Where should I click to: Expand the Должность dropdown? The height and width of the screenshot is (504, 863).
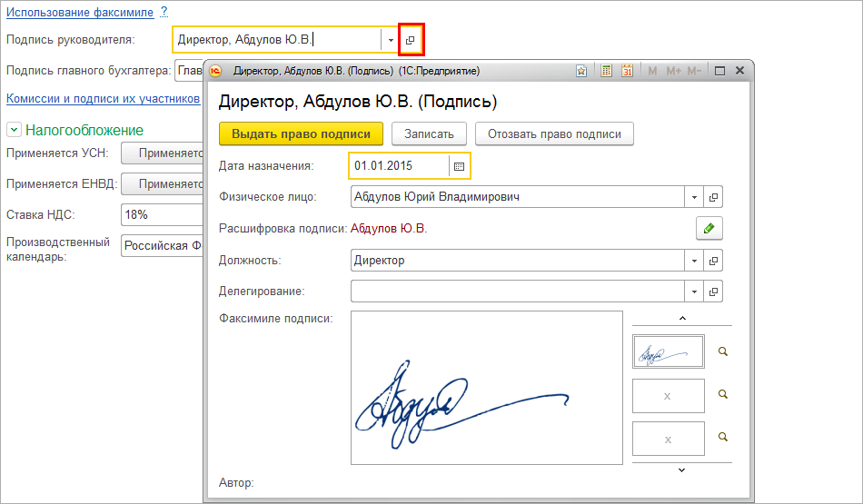click(694, 261)
